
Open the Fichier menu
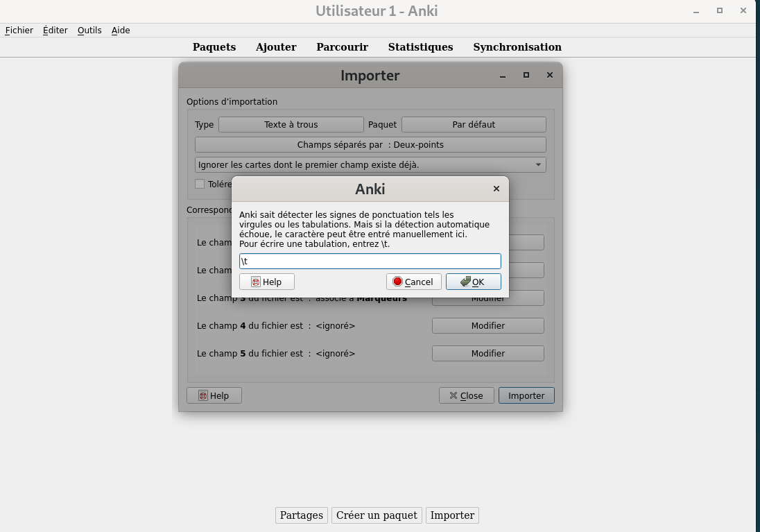pos(19,30)
